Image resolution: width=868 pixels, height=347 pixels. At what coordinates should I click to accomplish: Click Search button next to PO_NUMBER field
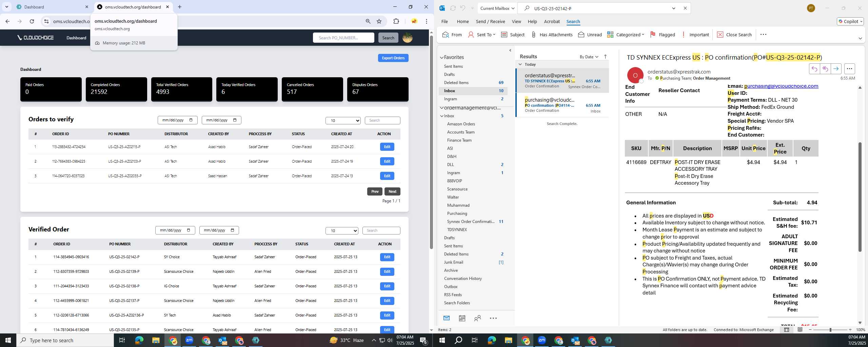click(388, 38)
